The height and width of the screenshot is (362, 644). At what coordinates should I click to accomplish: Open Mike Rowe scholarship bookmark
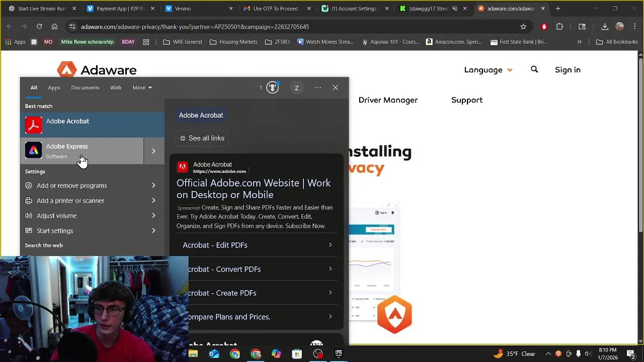87,42
